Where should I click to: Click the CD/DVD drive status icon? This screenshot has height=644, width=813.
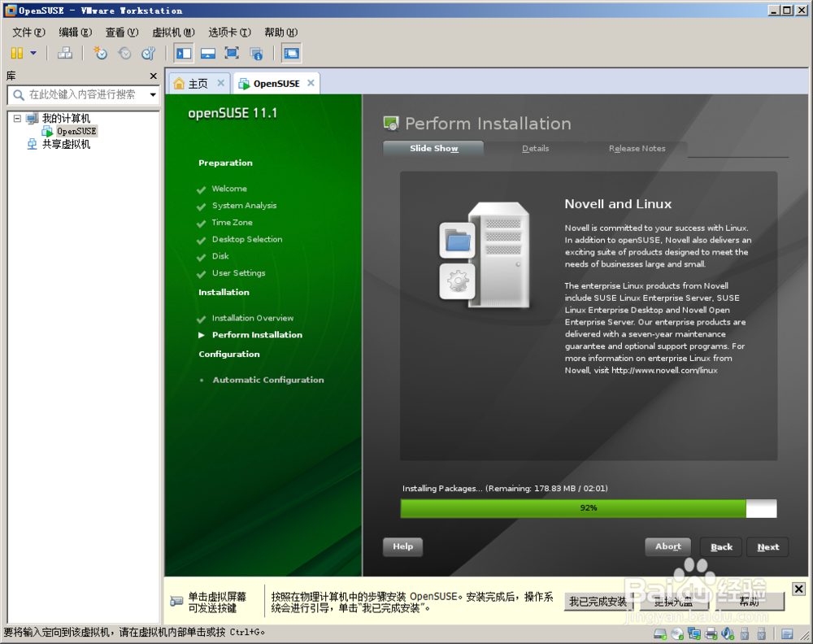pyautogui.click(x=677, y=633)
